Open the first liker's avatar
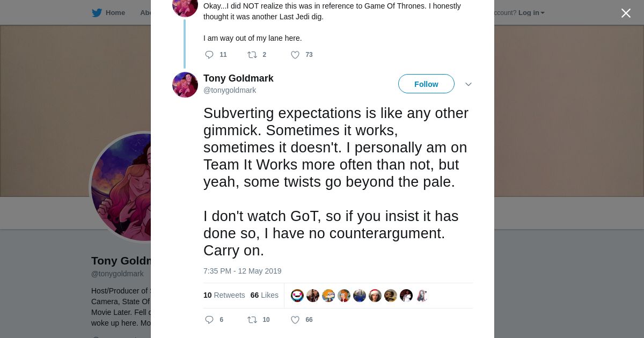Viewport: 644px width, 338px height. tap(297, 296)
